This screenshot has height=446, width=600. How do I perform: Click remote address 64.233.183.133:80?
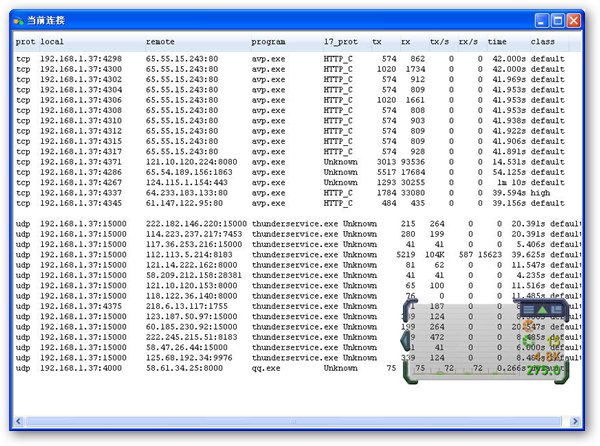click(x=187, y=193)
